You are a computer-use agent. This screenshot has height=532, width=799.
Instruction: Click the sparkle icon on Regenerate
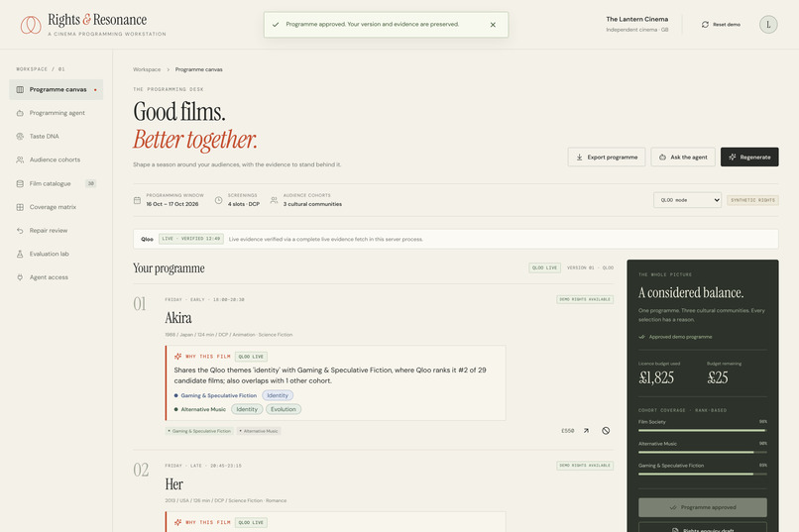(x=733, y=157)
